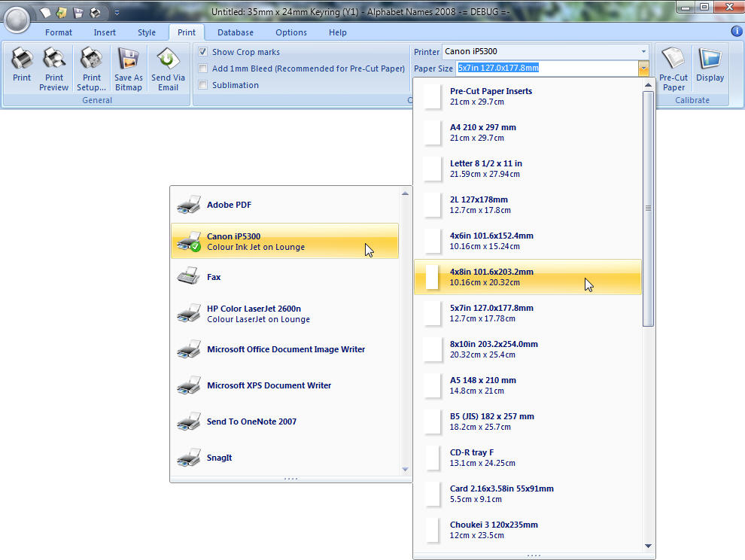Click paper size list scrollbar thumb
This screenshot has width=745, height=560.
point(648,208)
